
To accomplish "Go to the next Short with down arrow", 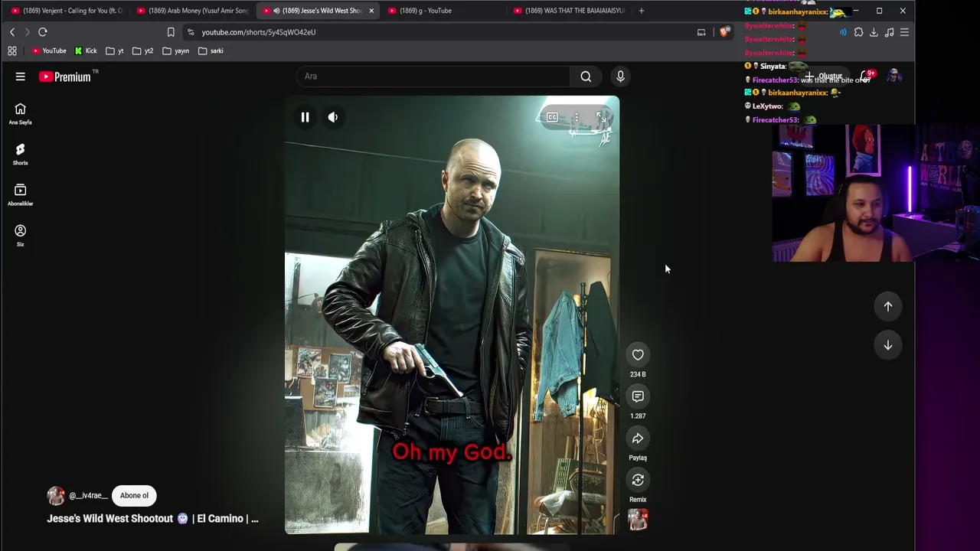I will coord(888,345).
